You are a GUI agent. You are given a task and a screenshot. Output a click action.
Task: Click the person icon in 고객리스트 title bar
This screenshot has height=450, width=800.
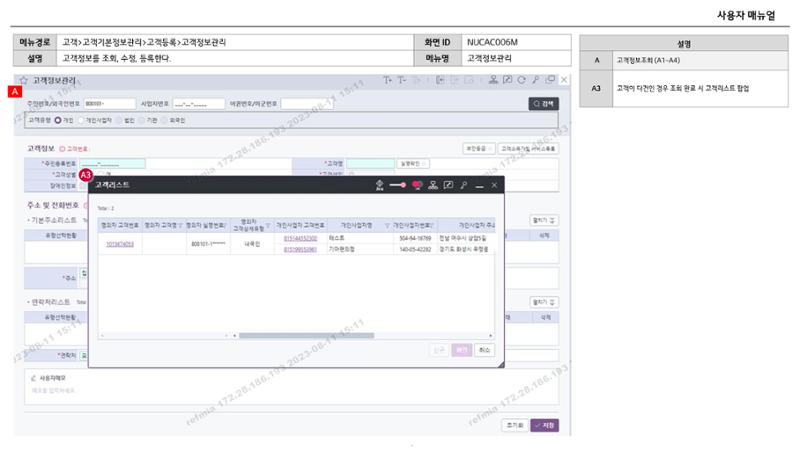pyautogui.click(x=379, y=185)
